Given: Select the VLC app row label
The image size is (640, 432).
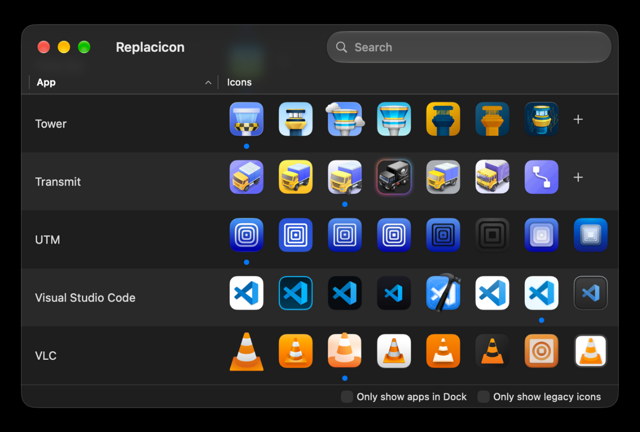Looking at the screenshot, I should pos(45,356).
